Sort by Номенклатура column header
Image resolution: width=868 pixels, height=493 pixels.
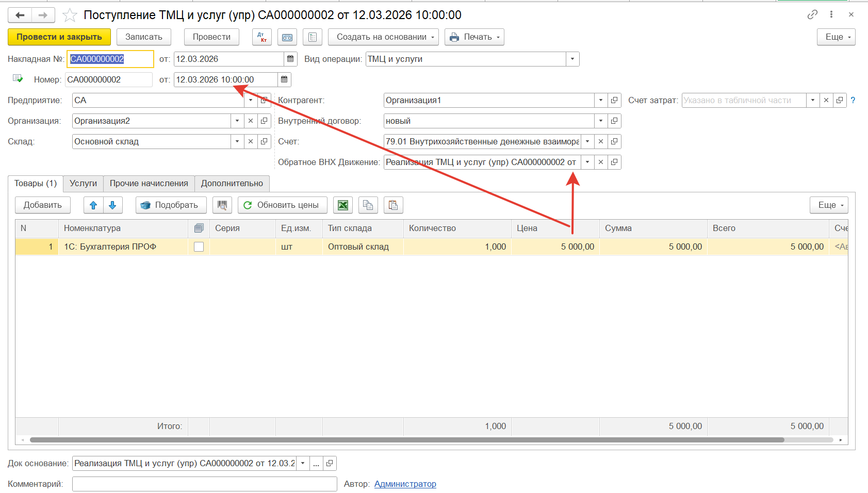123,228
